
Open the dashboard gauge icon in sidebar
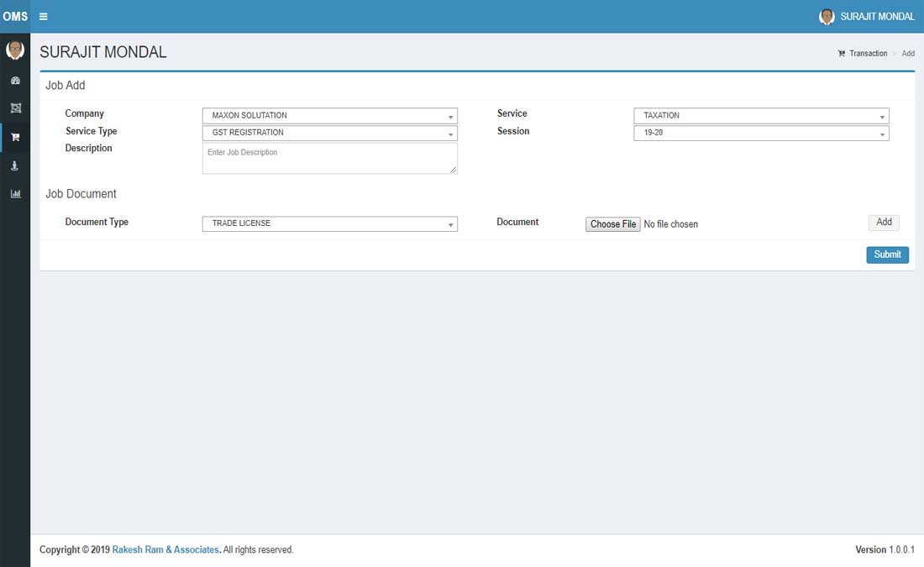[x=15, y=81]
